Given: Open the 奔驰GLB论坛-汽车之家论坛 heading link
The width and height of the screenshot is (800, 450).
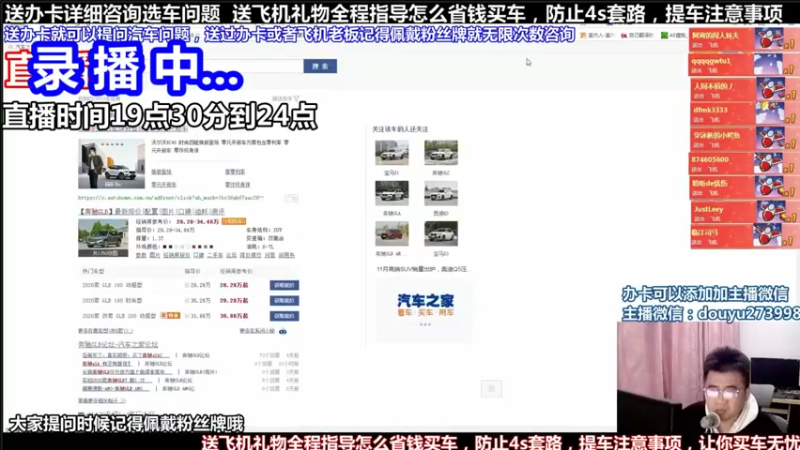Looking at the screenshot, I should (118, 344).
